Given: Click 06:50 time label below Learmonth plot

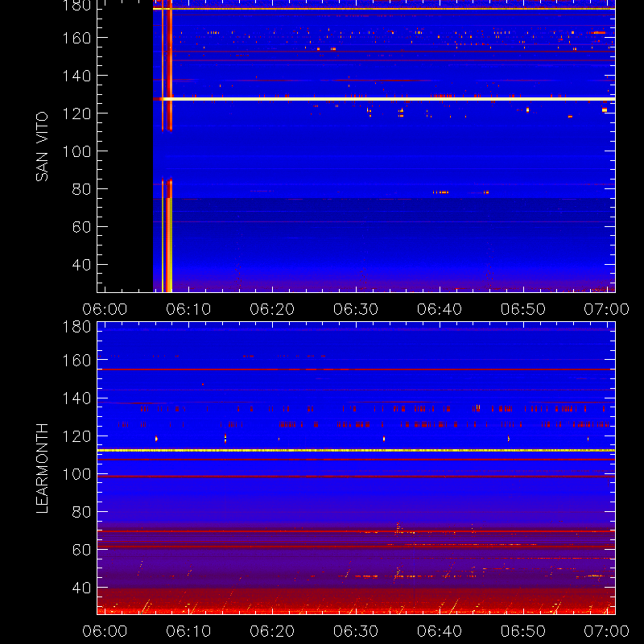Looking at the screenshot, I should (x=522, y=631).
